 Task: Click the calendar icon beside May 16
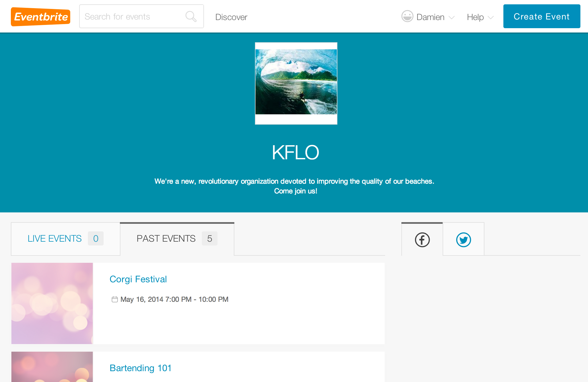[115, 299]
